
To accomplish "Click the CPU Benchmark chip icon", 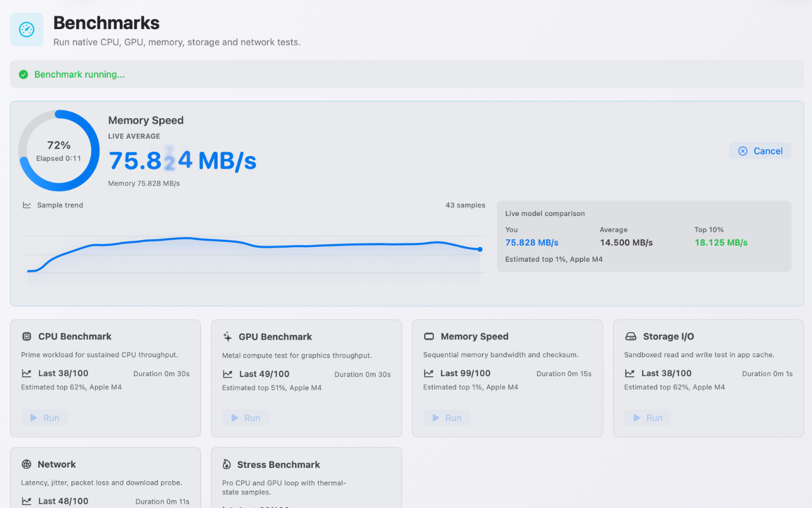I will 27,337.
